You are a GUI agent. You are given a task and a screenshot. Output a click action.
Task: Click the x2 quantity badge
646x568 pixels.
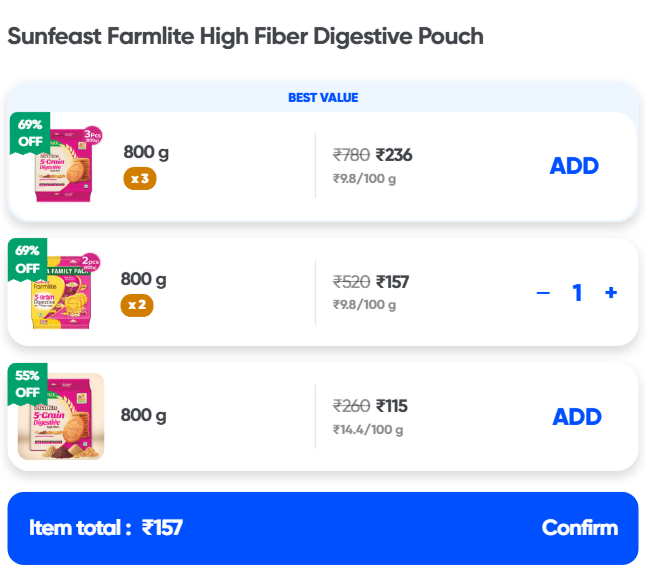(137, 305)
